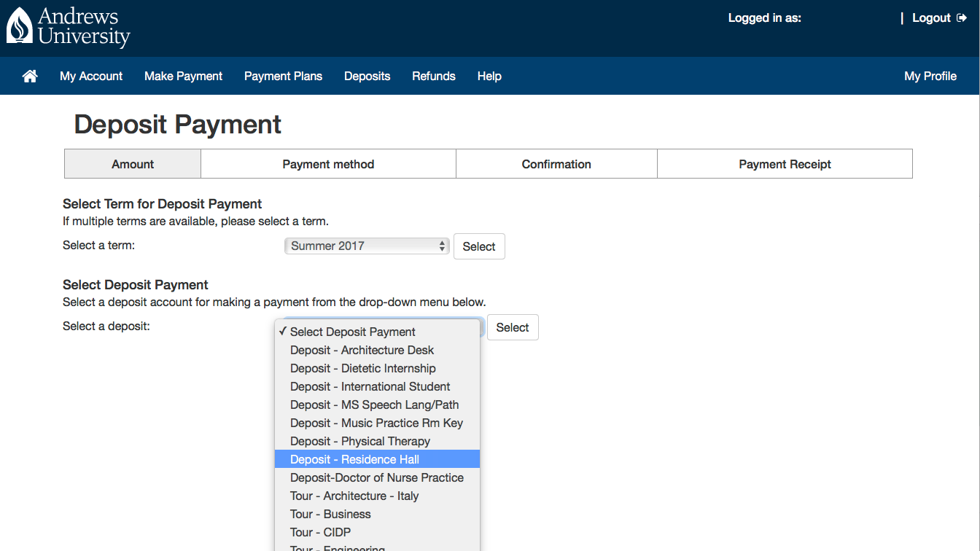Click the 'Logged in as:' text

coord(765,18)
